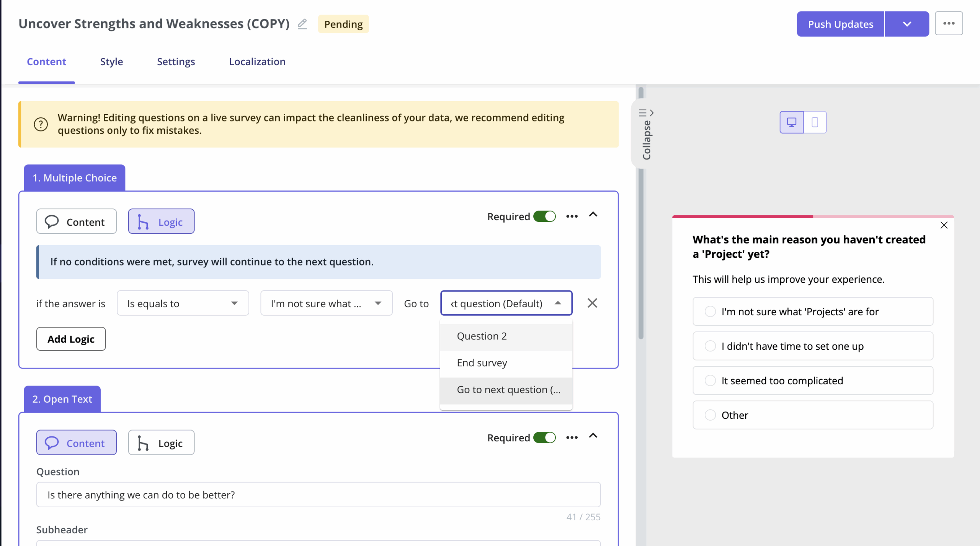This screenshot has width=980, height=546.
Task: Toggle Required off for the Open Text question
Action: pos(545,437)
